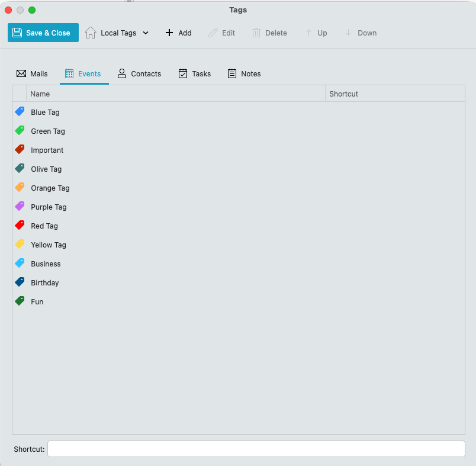Click the Orange Tag color icon

(x=20, y=188)
